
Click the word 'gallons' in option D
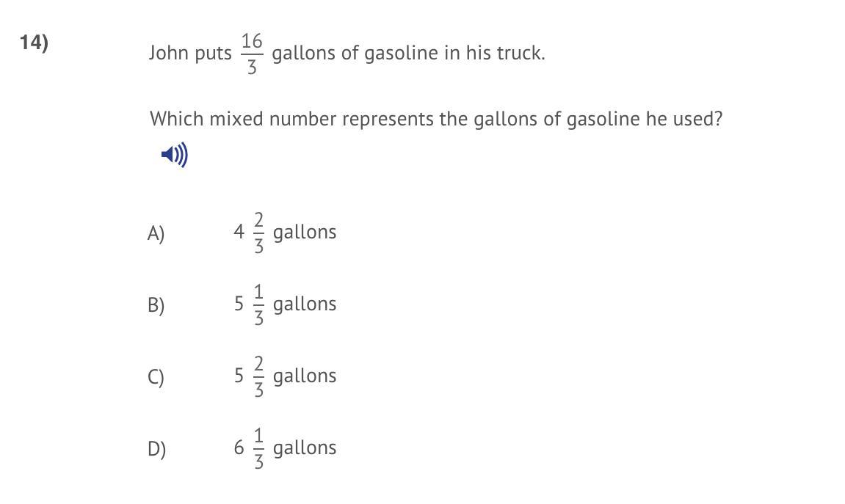tap(305, 448)
